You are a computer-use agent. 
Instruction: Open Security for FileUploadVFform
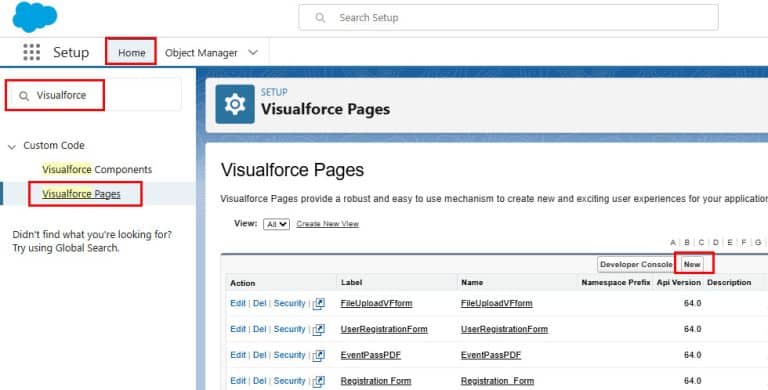point(289,303)
